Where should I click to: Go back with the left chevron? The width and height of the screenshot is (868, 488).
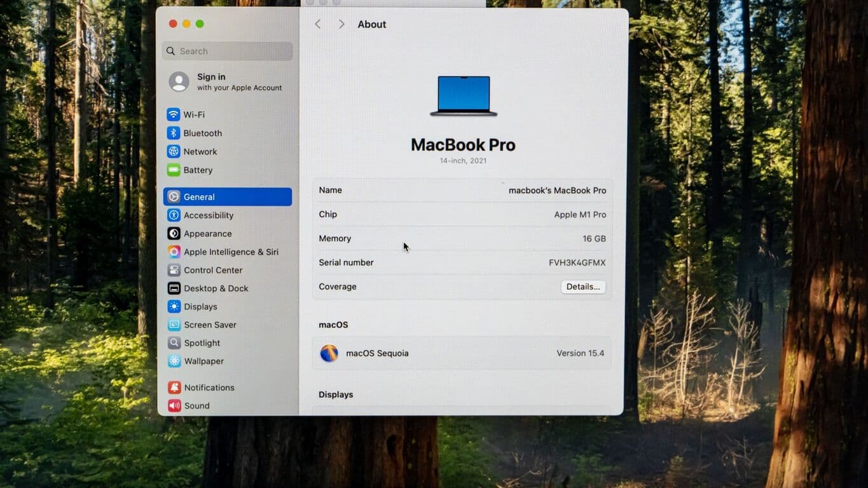pyautogui.click(x=318, y=24)
